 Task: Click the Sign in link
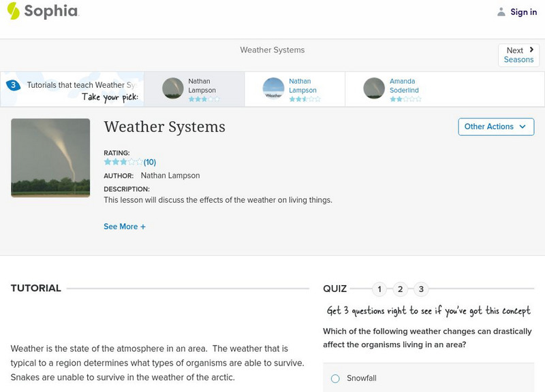pos(523,12)
